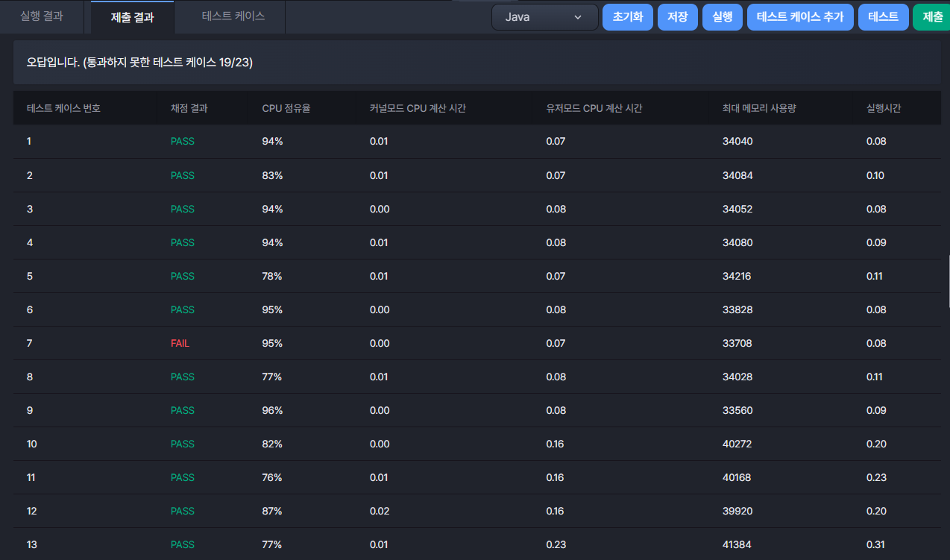
Task: Click the 테스트 케이스 번호 column header
Action: pos(63,108)
